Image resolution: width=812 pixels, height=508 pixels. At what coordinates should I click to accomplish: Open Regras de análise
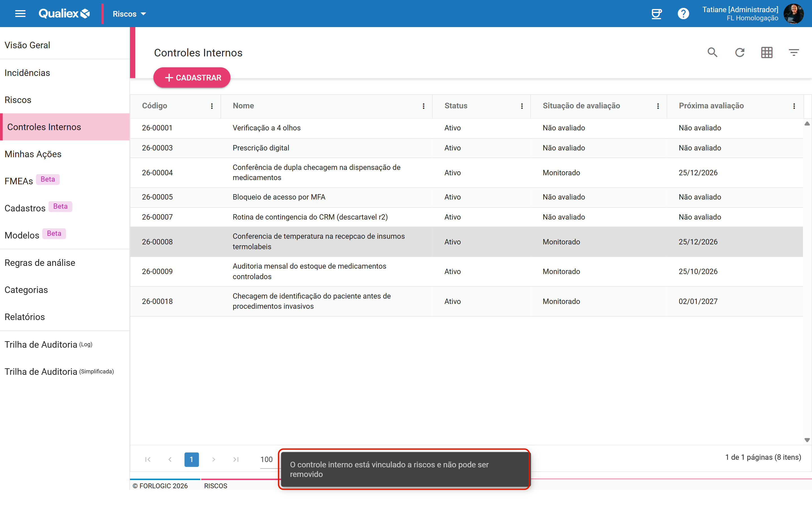(65, 263)
